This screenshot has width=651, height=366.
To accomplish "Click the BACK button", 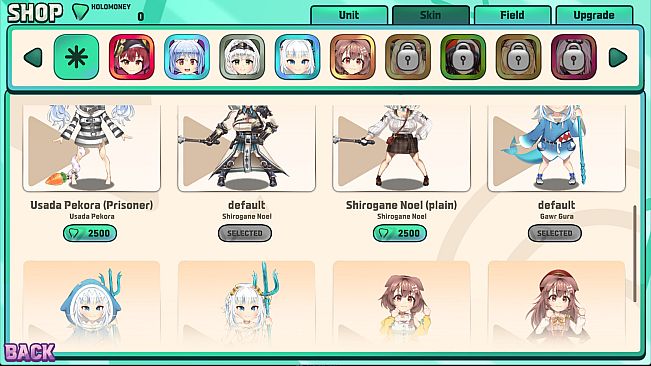I will [29, 352].
